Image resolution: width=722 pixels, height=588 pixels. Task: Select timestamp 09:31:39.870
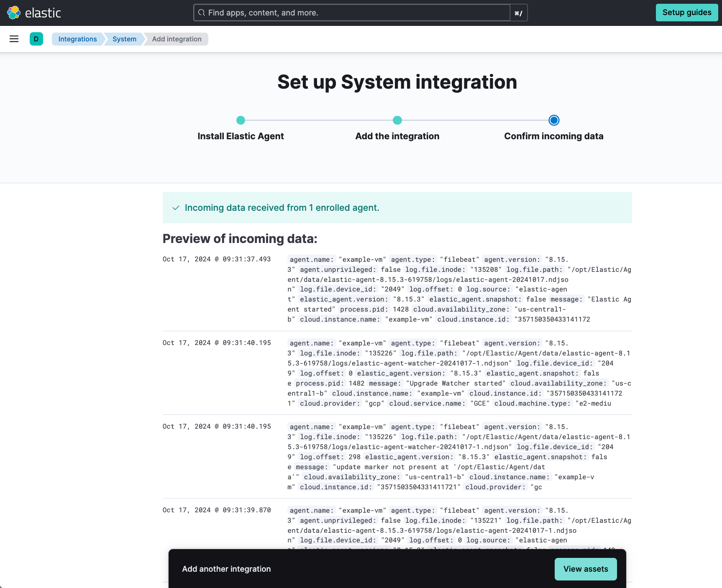click(x=217, y=510)
